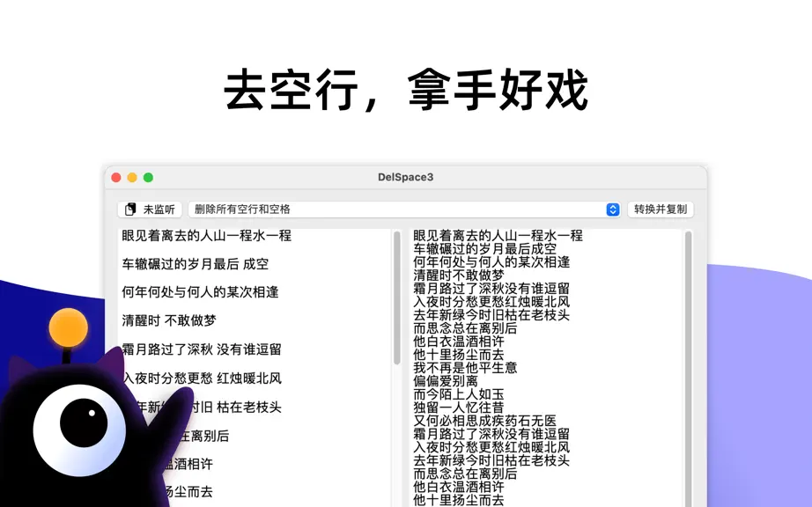The width and height of the screenshot is (812, 507).
Task: Open the 删除所有空行和空格 mode dropdown
Action: click(x=404, y=209)
